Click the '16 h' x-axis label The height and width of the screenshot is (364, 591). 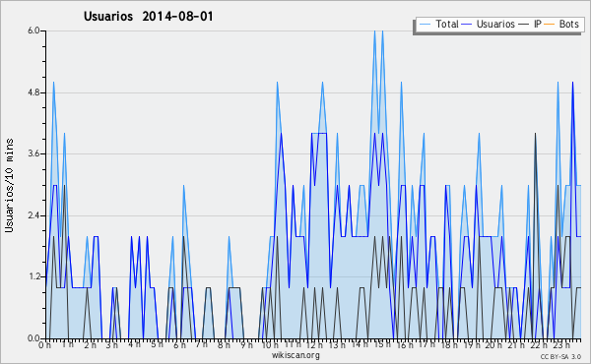pos(405,345)
